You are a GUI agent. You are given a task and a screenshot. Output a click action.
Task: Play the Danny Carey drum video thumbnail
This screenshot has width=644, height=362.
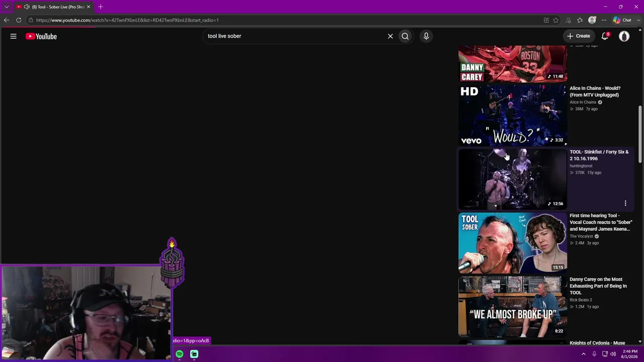click(513, 63)
